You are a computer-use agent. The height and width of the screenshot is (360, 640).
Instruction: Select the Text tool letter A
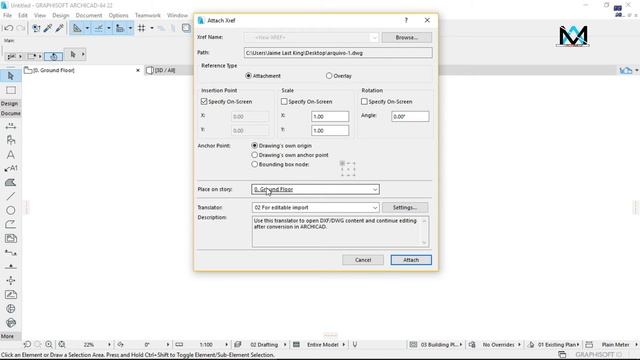(11, 155)
